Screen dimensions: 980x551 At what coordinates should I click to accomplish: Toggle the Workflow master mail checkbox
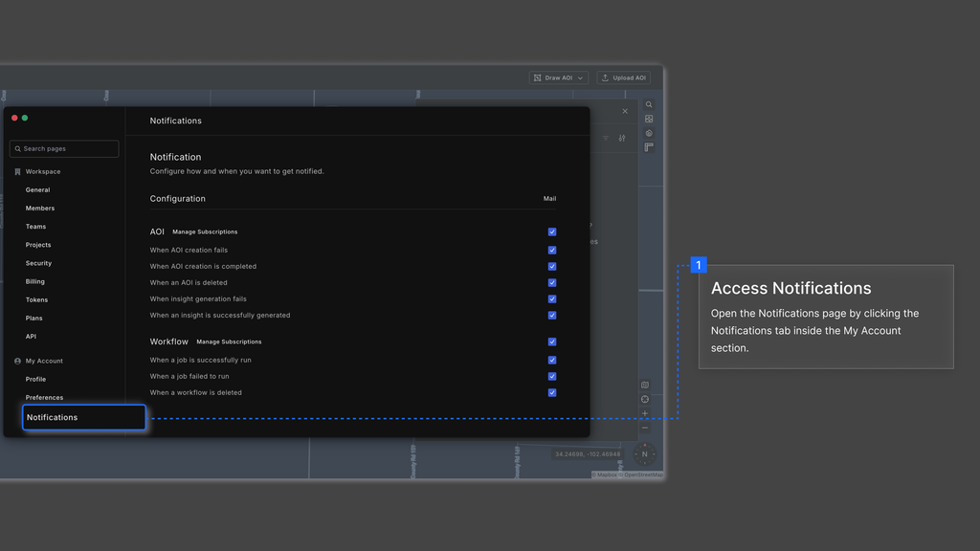pos(552,342)
